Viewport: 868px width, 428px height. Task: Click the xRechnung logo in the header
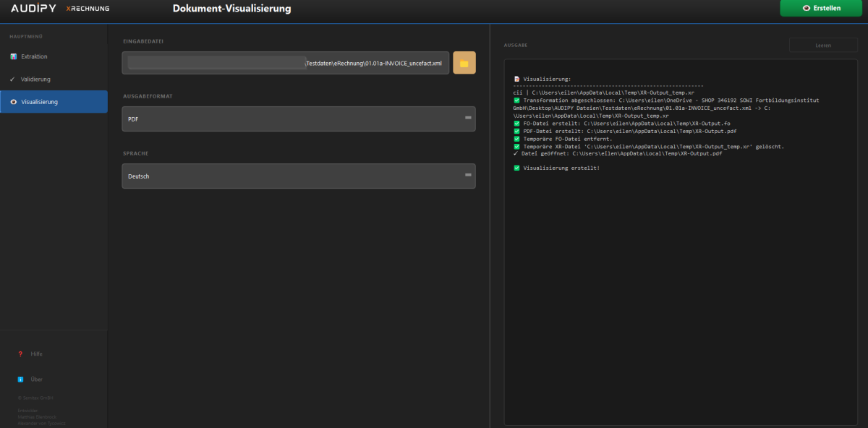point(88,9)
